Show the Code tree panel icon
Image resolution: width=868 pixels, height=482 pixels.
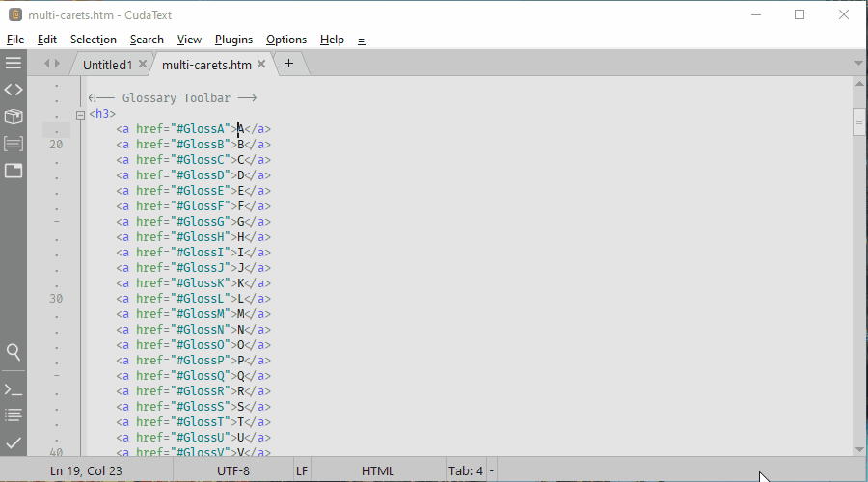click(x=14, y=90)
